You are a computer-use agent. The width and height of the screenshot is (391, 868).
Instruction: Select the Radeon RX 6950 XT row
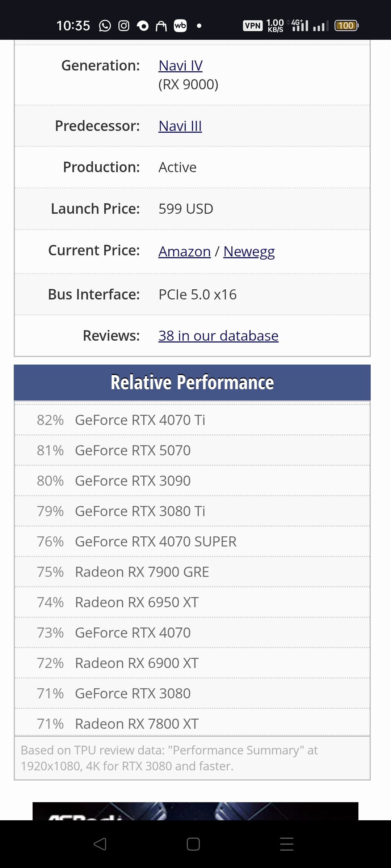(136, 603)
